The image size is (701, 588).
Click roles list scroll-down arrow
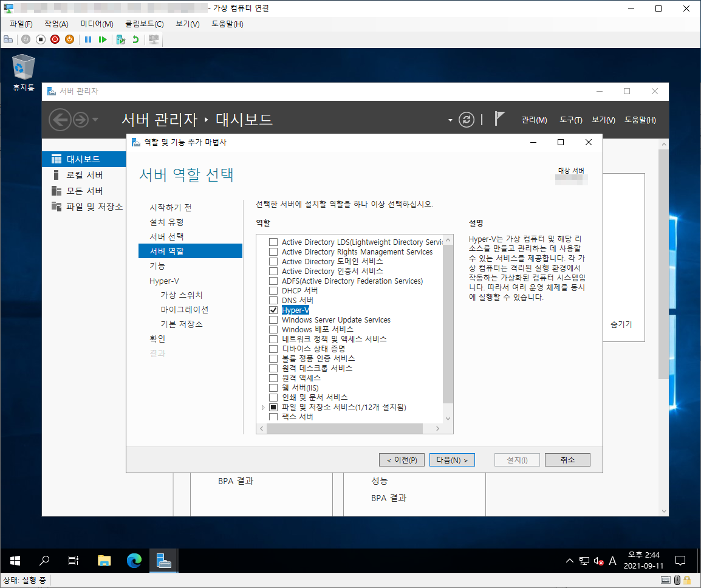click(x=448, y=419)
